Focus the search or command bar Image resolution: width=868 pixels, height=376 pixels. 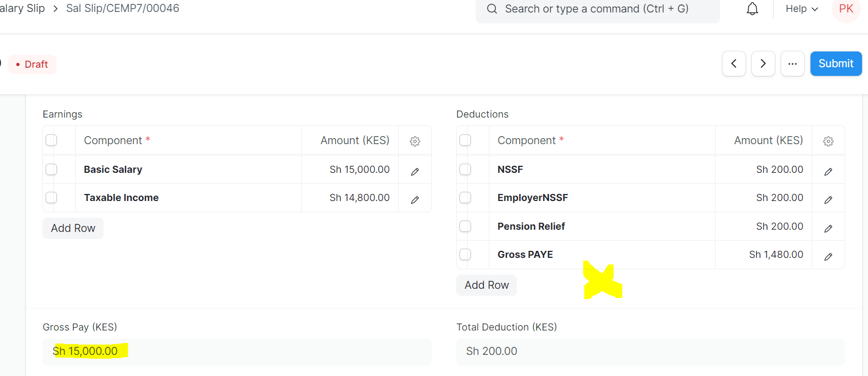597,9
